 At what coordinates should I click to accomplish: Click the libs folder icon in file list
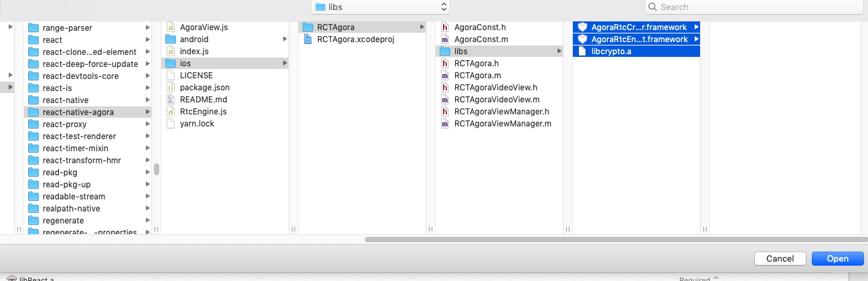[x=445, y=52]
